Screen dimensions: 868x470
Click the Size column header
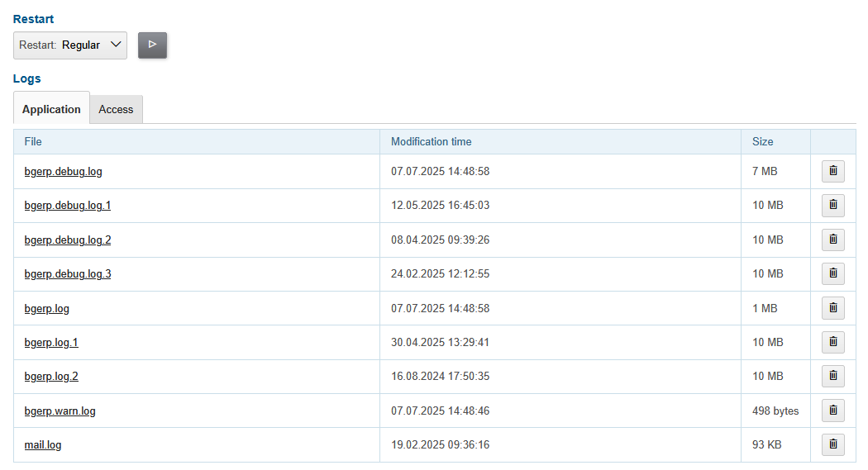[762, 141]
